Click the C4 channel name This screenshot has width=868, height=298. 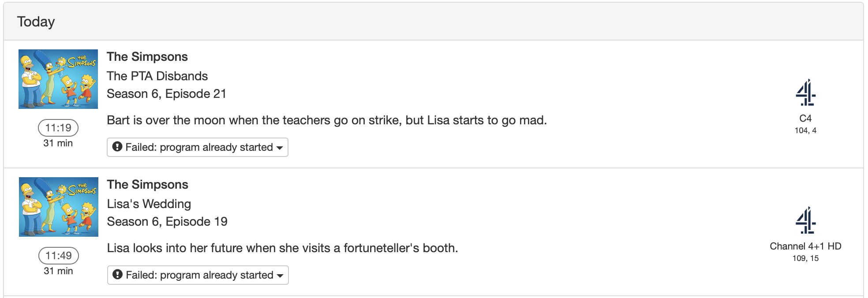(805, 119)
